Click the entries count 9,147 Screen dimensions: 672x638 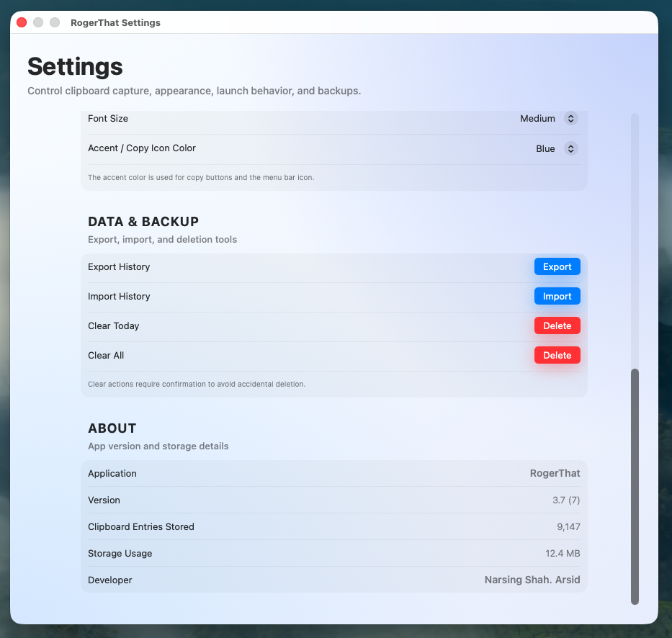click(x=568, y=527)
